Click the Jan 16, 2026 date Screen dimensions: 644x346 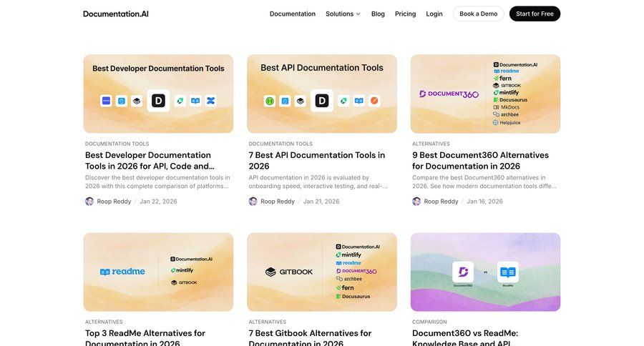(x=484, y=201)
